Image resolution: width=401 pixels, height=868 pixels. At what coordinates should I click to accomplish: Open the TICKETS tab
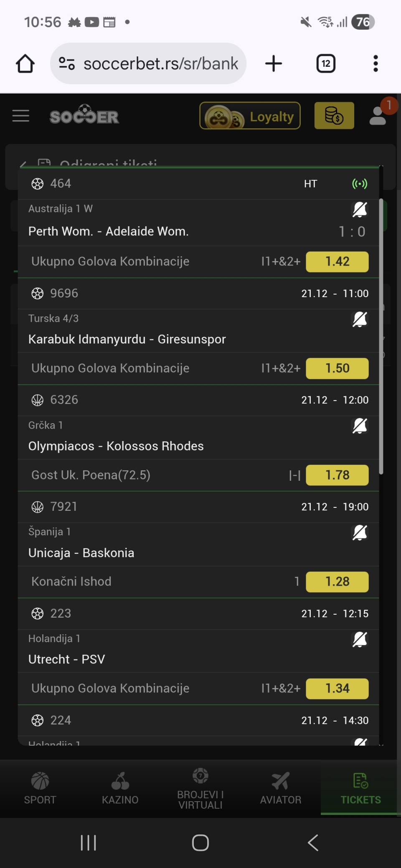(360, 788)
